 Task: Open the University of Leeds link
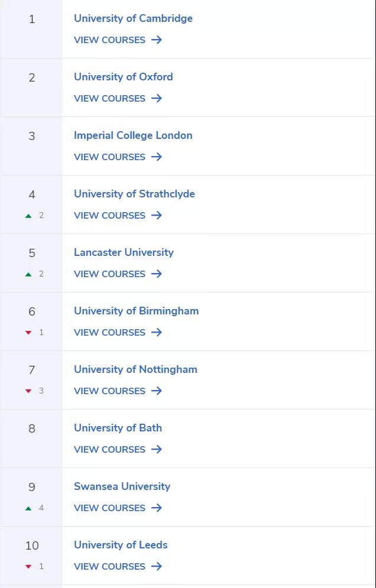pyautogui.click(x=121, y=545)
